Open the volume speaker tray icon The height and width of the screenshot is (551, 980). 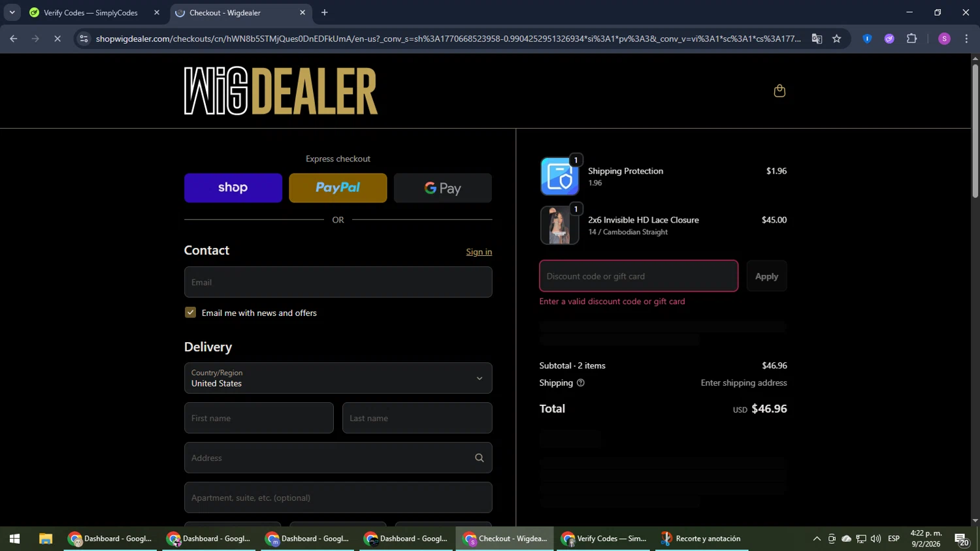875,539
